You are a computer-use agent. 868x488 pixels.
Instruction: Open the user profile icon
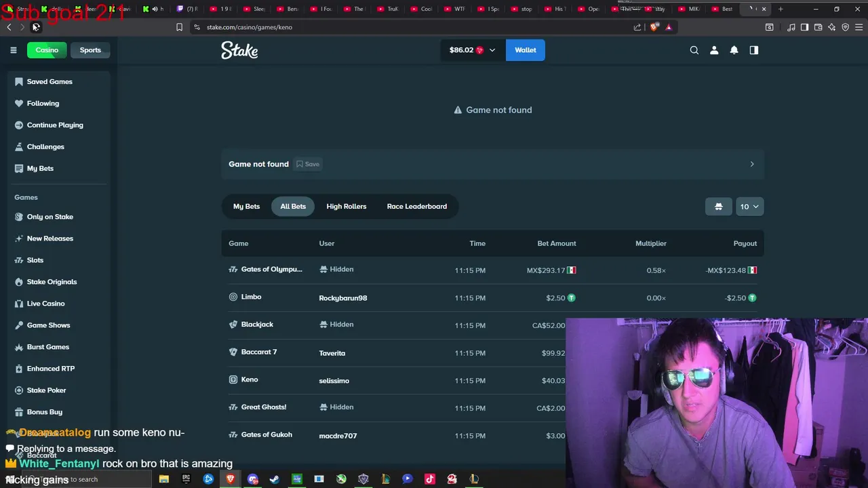(x=714, y=50)
